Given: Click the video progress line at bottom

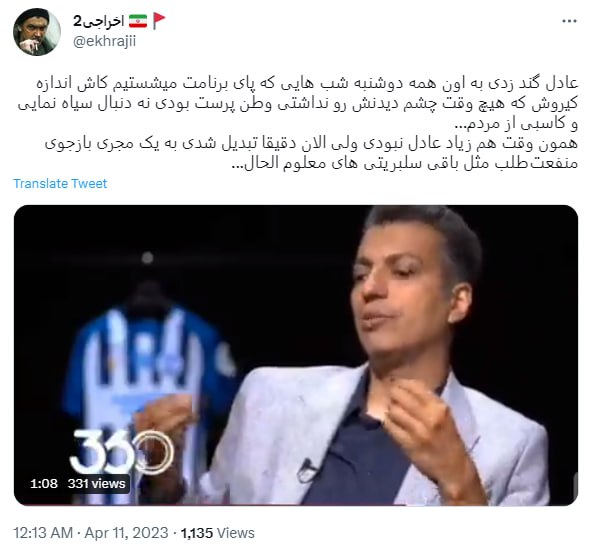Looking at the screenshot, I should [296, 504].
